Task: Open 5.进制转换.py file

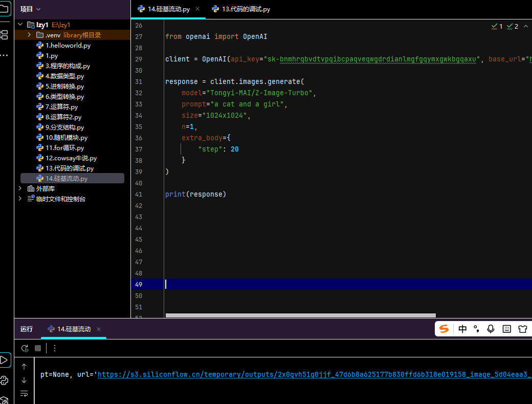Action: point(64,86)
